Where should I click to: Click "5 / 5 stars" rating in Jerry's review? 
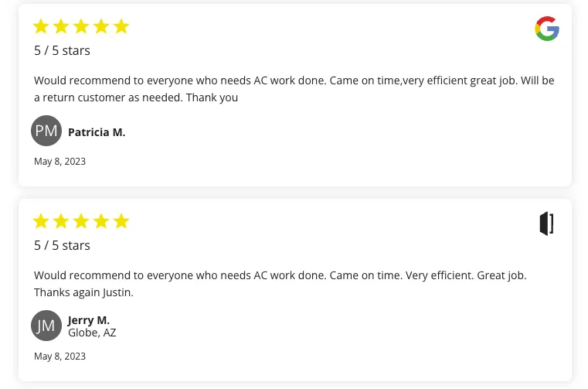(x=62, y=246)
